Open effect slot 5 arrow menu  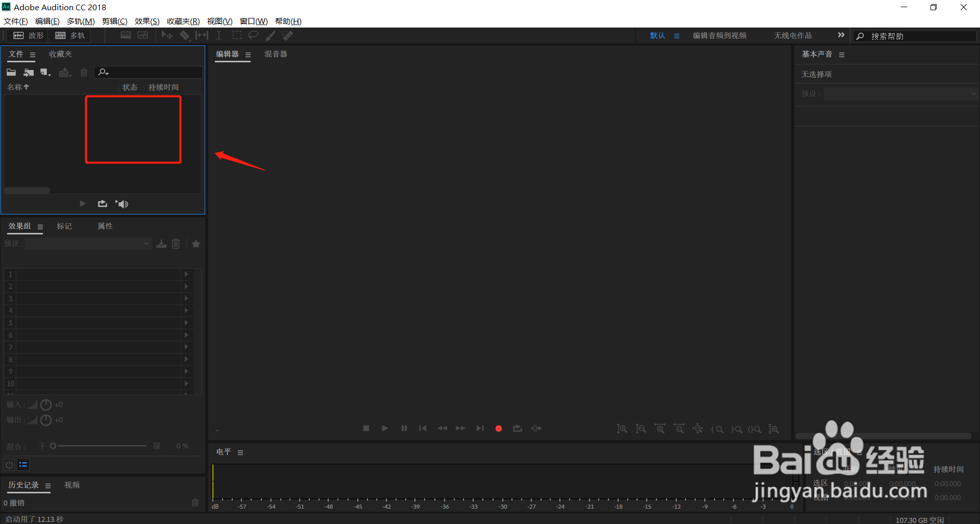pyautogui.click(x=186, y=323)
